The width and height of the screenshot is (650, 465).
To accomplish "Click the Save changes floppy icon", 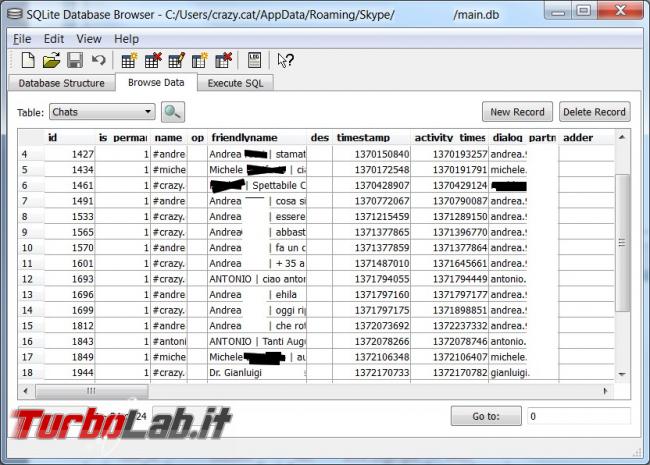I will tap(75, 61).
